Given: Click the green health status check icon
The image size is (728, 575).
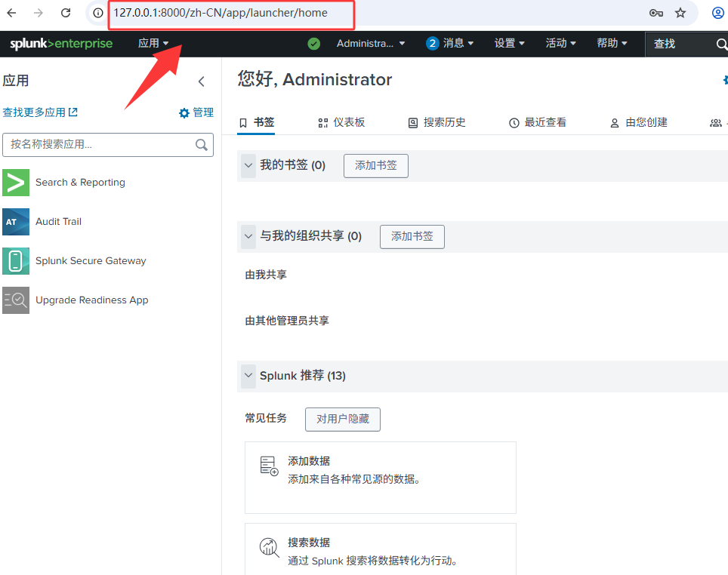Looking at the screenshot, I should tap(314, 44).
